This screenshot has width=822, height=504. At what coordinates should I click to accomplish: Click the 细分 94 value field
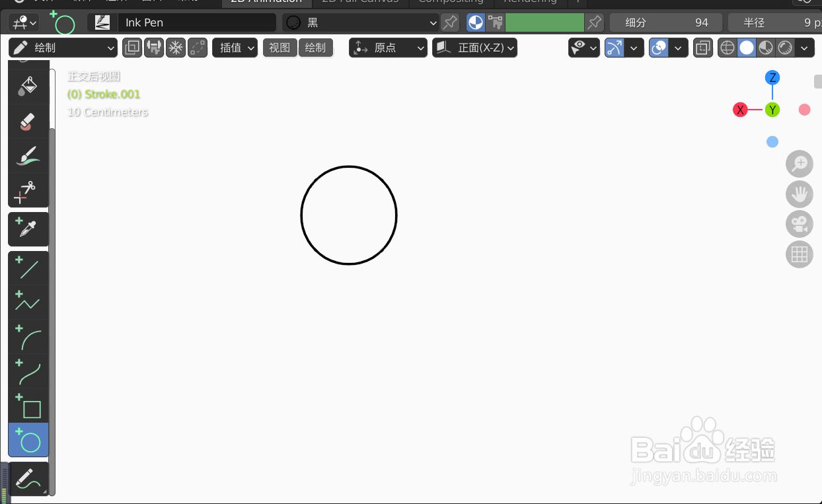(666, 22)
